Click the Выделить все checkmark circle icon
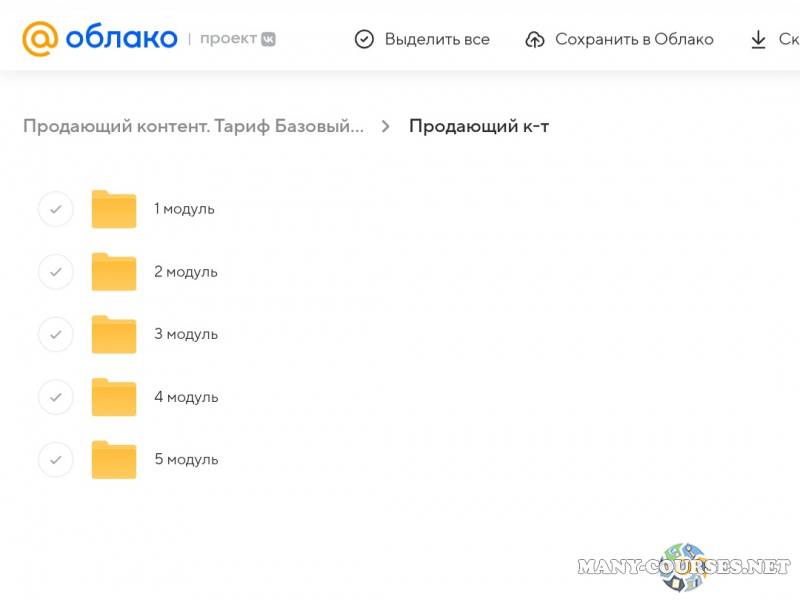Image resolution: width=800 pixels, height=600 pixels. point(364,39)
